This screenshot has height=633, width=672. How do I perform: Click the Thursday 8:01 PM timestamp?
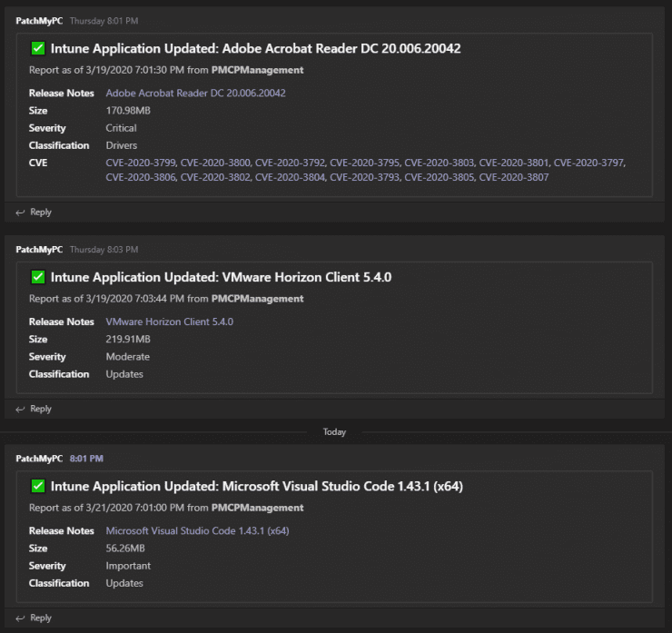click(x=104, y=21)
